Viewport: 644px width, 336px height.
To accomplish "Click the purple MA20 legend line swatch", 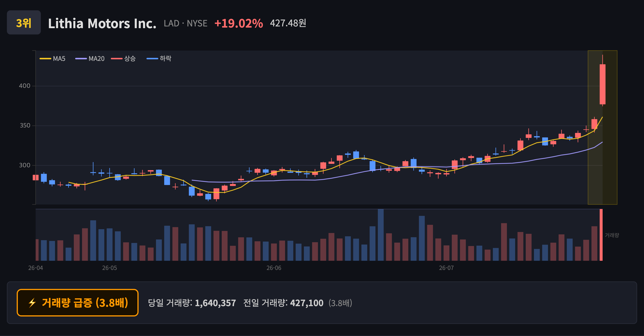I will (x=81, y=59).
